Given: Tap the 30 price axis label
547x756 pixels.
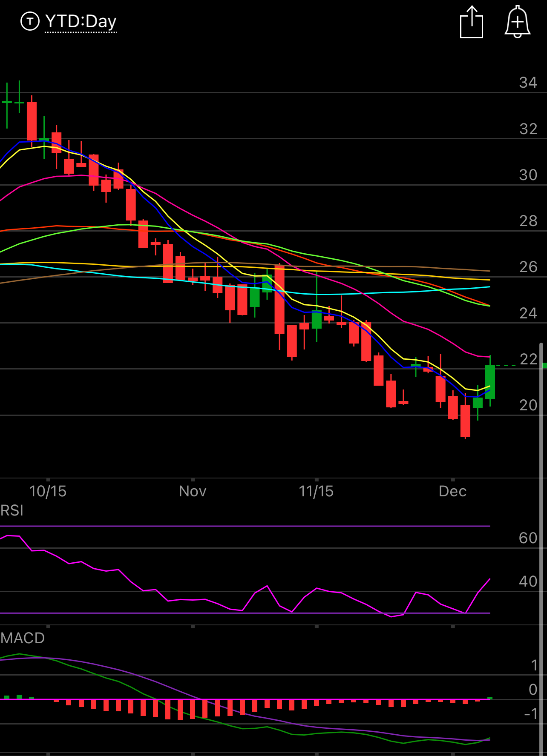Looking at the screenshot, I should point(528,175).
